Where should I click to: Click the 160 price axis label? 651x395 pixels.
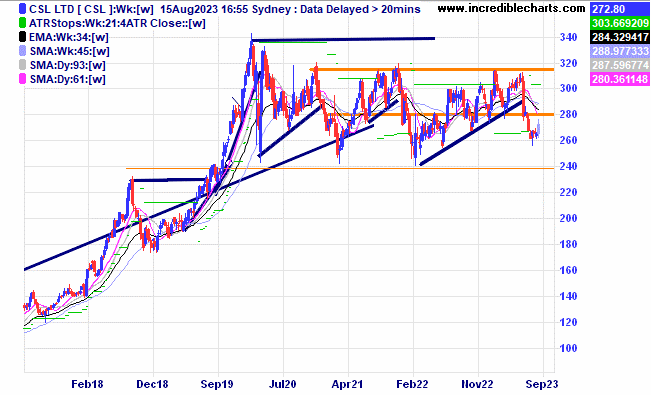pyautogui.click(x=568, y=270)
